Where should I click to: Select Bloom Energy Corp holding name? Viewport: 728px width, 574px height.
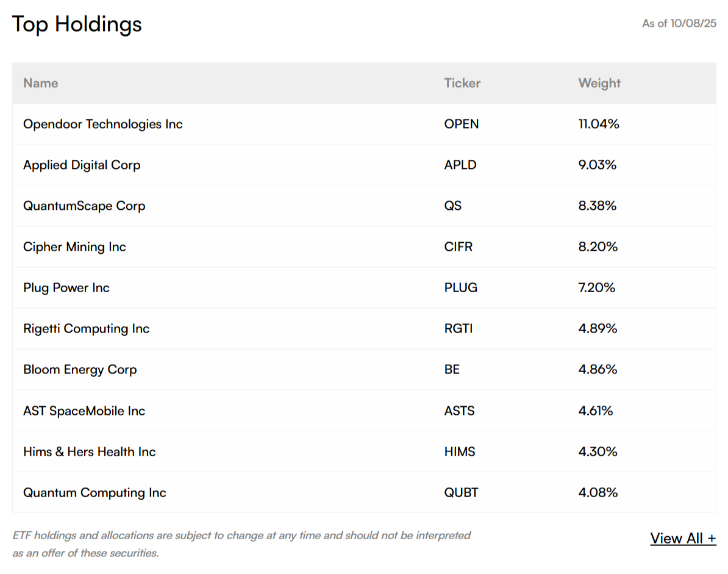(x=80, y=369)
